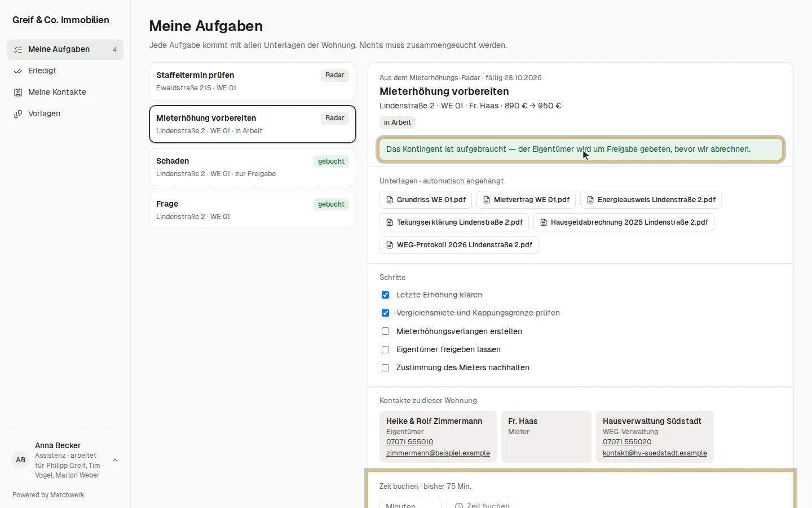The image size is (812, 508).
Task: Email zimmermann@beispiel.example
Action: pyautogui.click(x=438, y=453)
